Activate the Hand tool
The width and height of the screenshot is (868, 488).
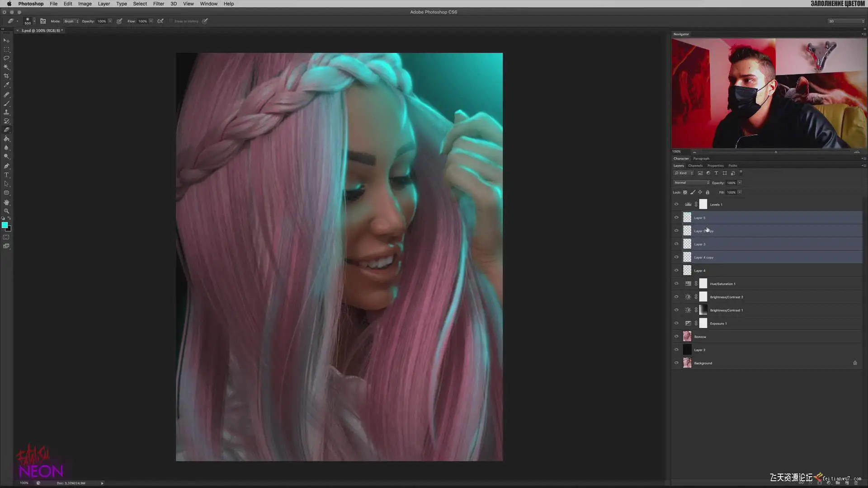tap(6, 202)
